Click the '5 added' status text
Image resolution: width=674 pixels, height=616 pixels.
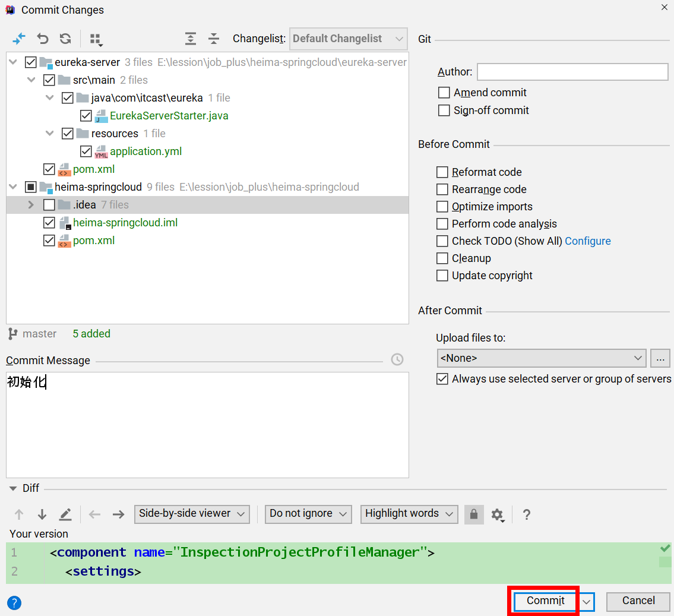click(91, 334)
